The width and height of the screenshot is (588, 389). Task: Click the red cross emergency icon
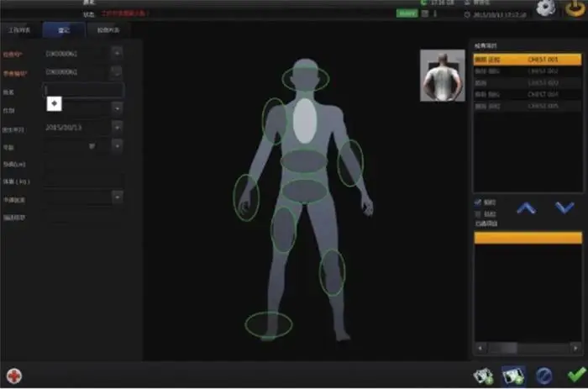pos(14,376)
